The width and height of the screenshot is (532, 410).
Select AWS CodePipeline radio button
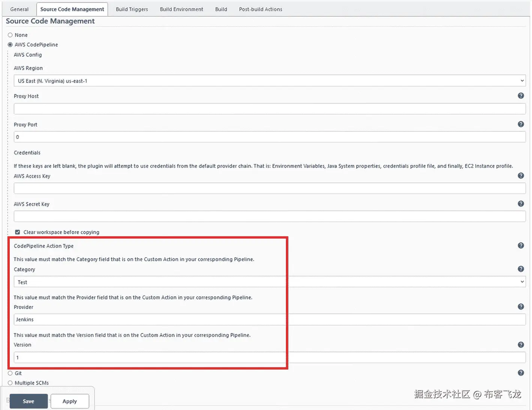10,45
